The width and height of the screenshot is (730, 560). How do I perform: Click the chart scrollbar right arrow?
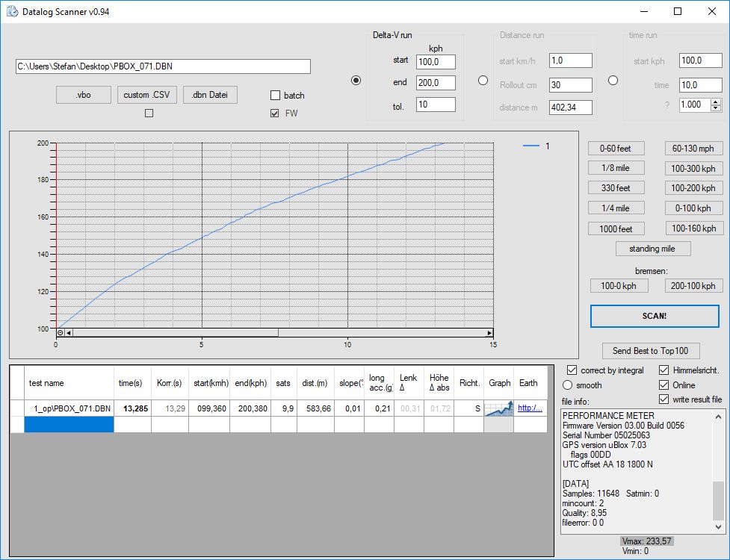coord(489,333)
